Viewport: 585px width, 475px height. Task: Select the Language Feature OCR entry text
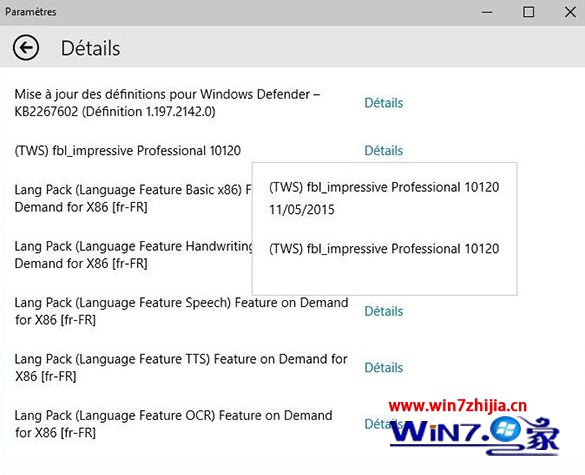point(173,424)
